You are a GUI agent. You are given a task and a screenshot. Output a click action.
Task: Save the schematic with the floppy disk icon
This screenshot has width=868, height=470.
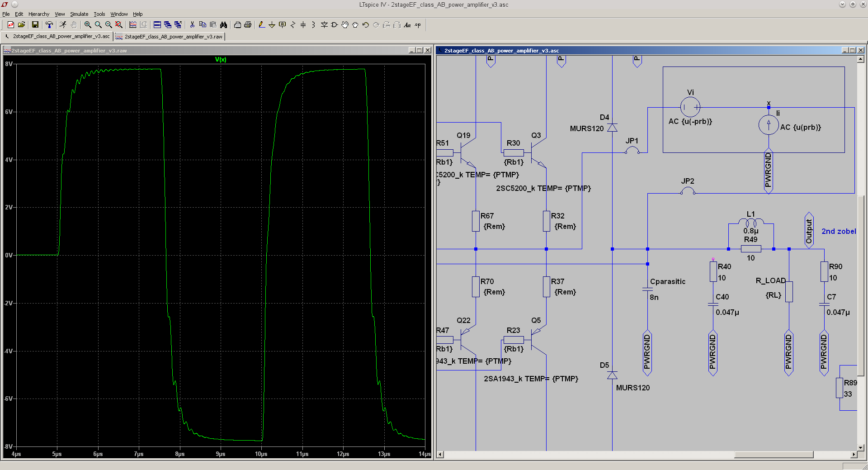click(35, 25)
